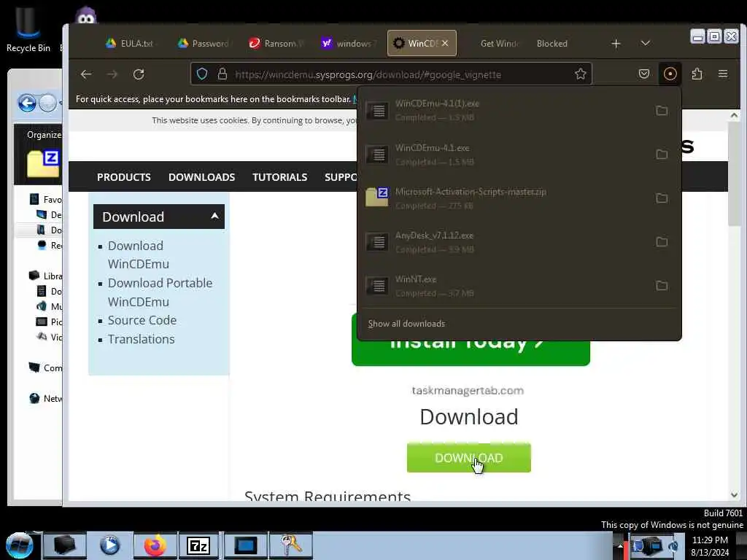Go back using the browser back arrow
This screenshot has height=560, width=747.
86,74
